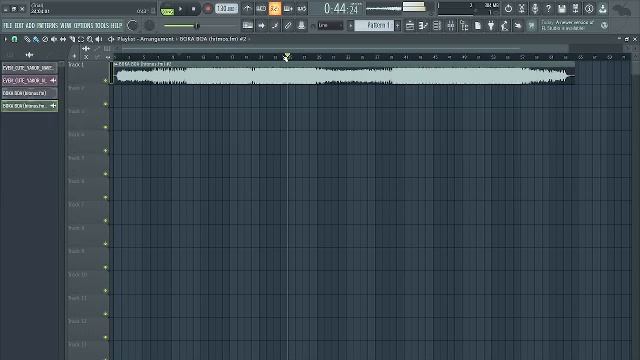Open the OPTIONS menu
The image size is (640, 360).
click(x=83, y=25)
